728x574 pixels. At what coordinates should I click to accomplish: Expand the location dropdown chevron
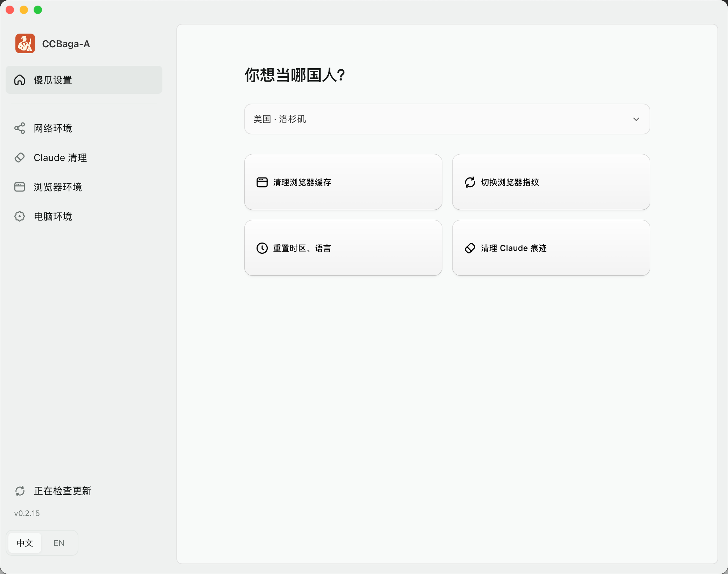(x=636, y=119)
